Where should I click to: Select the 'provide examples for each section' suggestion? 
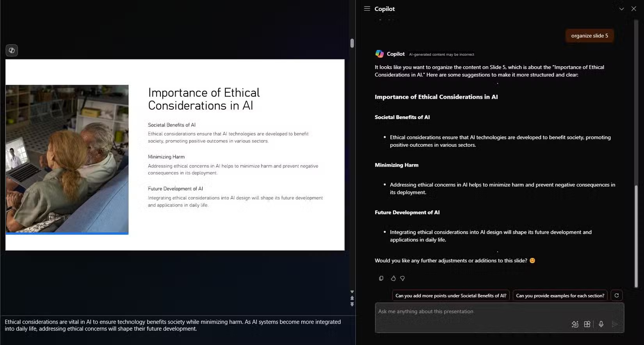(560, 295)
